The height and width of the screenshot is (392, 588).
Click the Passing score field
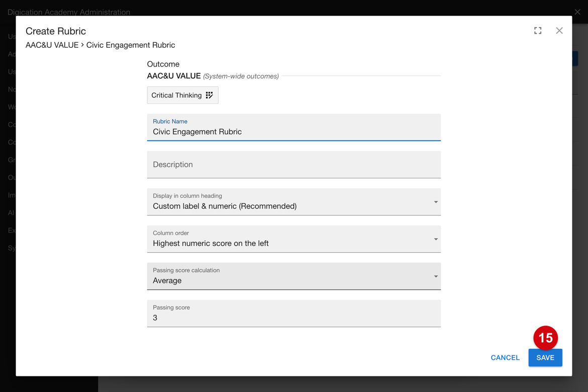pyautogui.click(x=293, y=313)
